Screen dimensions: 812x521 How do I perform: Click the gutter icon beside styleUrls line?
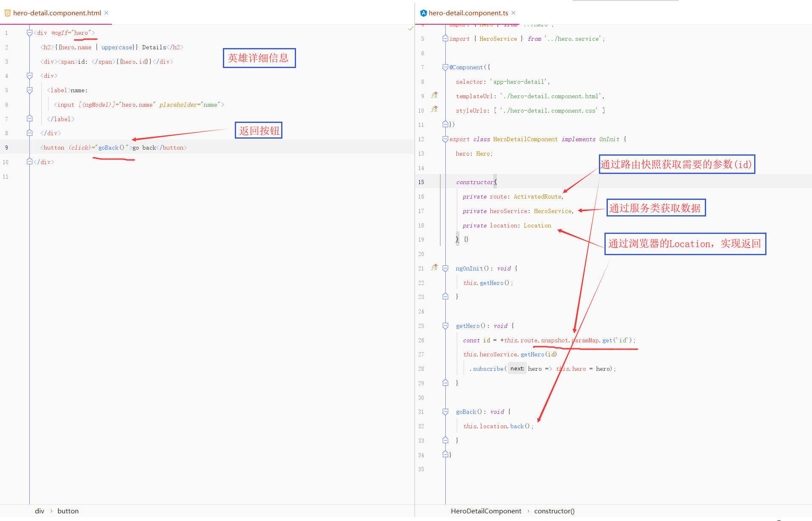[x=434, y=110]
